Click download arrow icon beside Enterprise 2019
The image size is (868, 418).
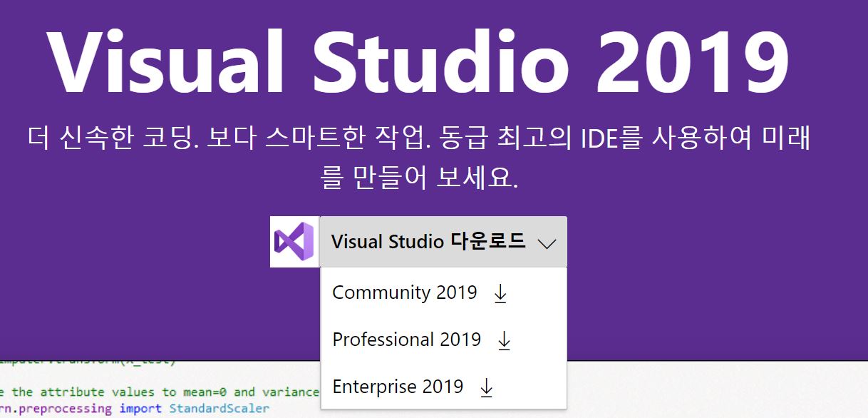coord(486,388)
